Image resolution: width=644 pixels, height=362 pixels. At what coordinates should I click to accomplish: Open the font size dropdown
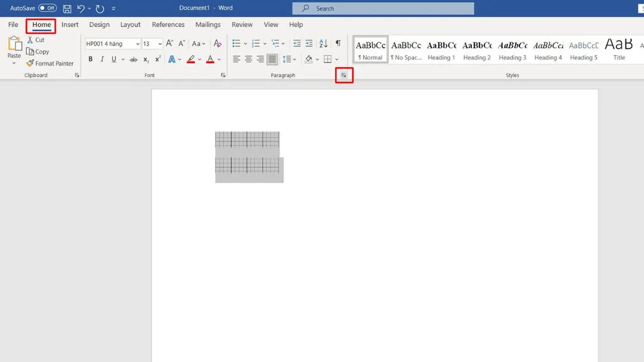(159, 43)
